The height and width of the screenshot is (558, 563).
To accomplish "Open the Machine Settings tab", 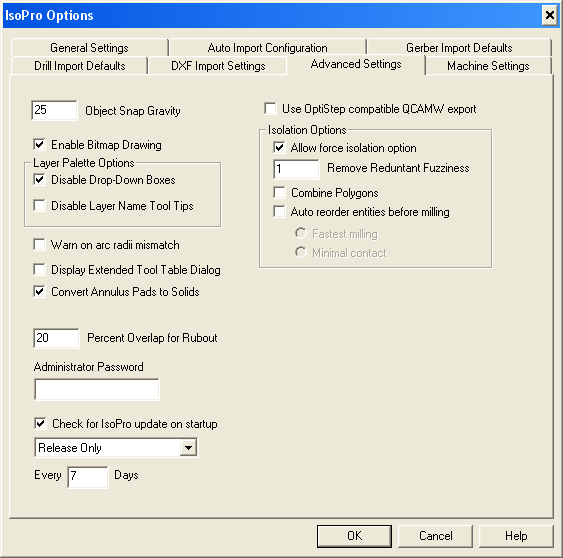I will tap(488, 66).
